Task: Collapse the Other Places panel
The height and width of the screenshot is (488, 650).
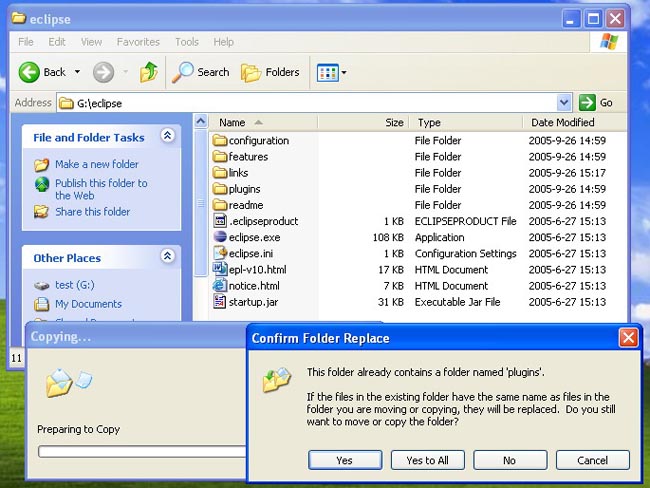Action: click(x=168, y=257)
